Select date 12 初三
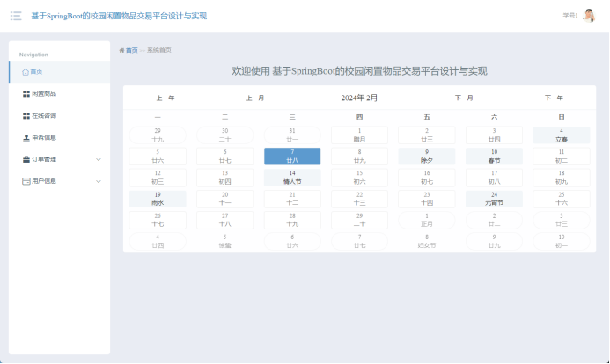 pos(158,178)
